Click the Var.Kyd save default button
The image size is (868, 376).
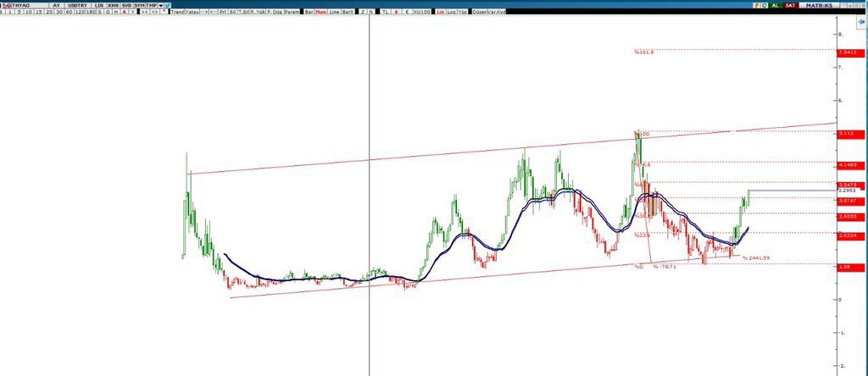(497, 12)
